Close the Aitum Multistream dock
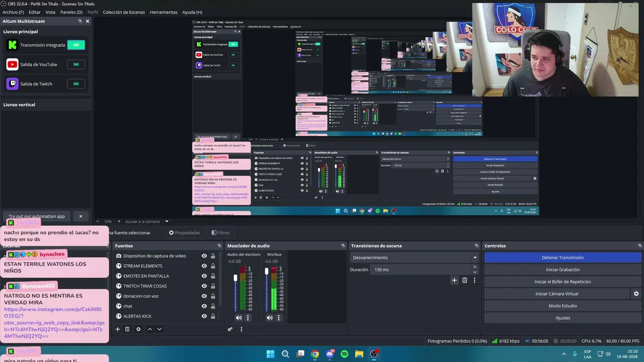 tap(88, 21)
